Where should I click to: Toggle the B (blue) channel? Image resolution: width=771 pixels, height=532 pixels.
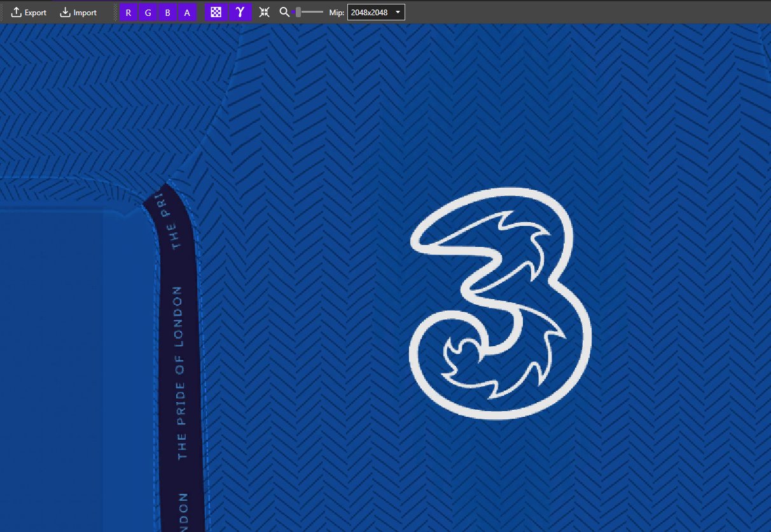point(167,12)
